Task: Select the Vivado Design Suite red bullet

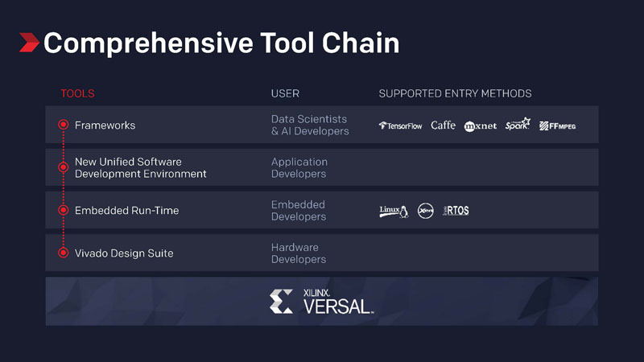Action: (x=64, y=253)
